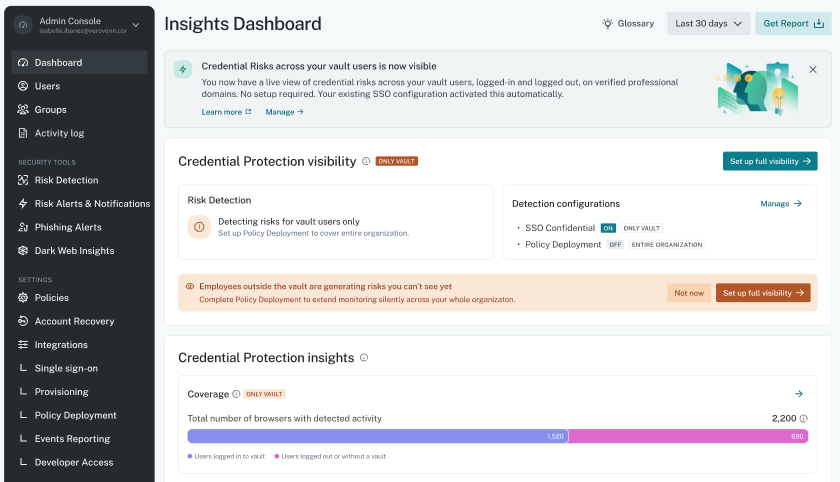Click the lightbulb Glossary icon
Screen dimensions: 840x482
608,24
